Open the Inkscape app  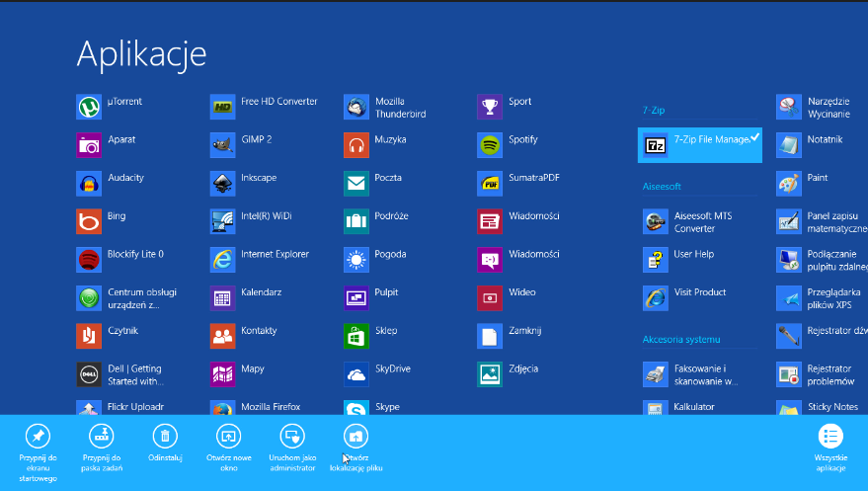[x=222, y=183]
